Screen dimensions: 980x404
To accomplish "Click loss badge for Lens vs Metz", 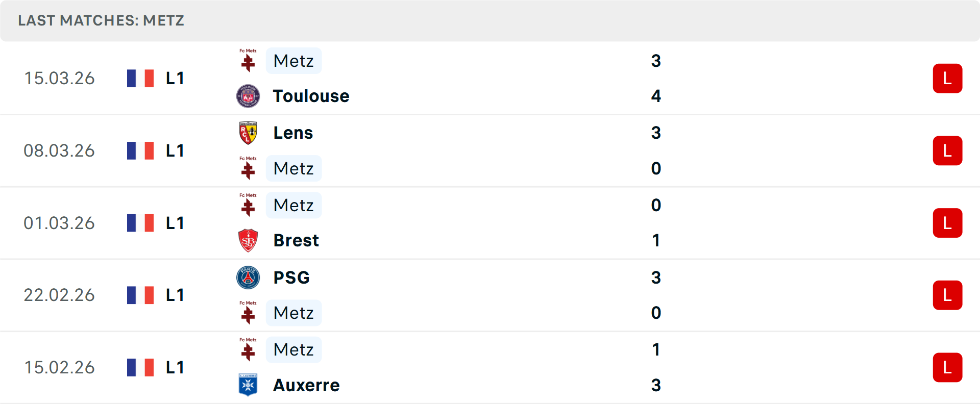I will [x=947, y=151].
